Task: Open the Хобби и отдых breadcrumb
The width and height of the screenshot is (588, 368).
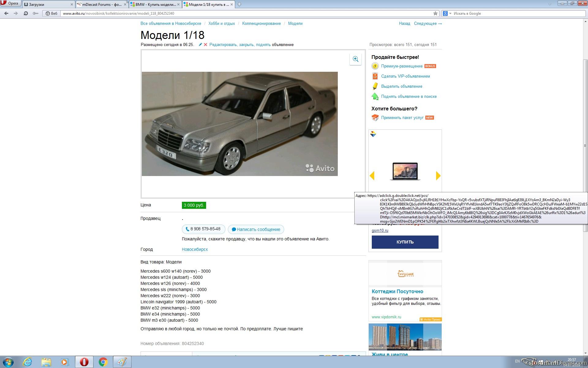Action: (x=222, y=24)
